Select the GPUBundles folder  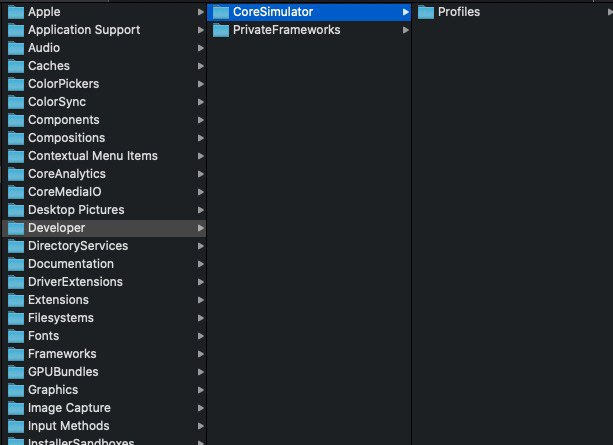[104, 372]
